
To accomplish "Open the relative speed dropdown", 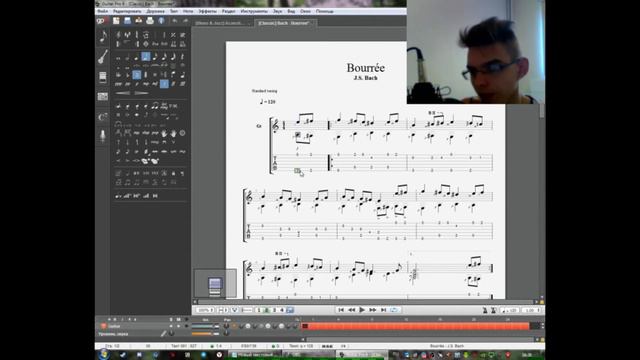I will coord(531,310).
